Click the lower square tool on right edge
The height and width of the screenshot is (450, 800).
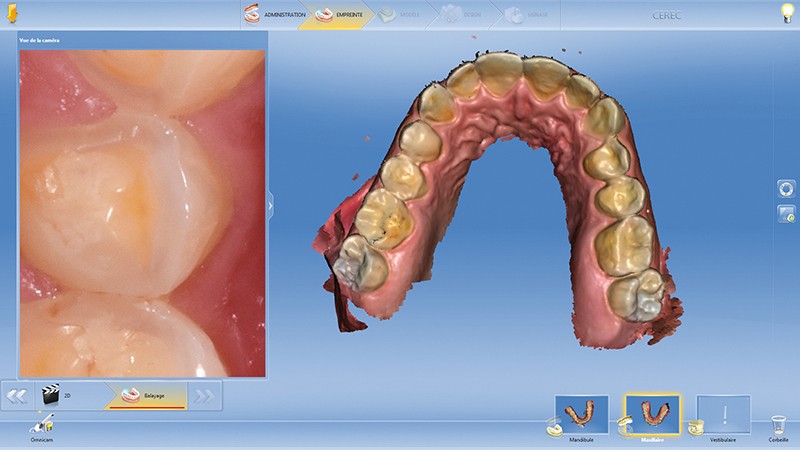click(785, 214)
